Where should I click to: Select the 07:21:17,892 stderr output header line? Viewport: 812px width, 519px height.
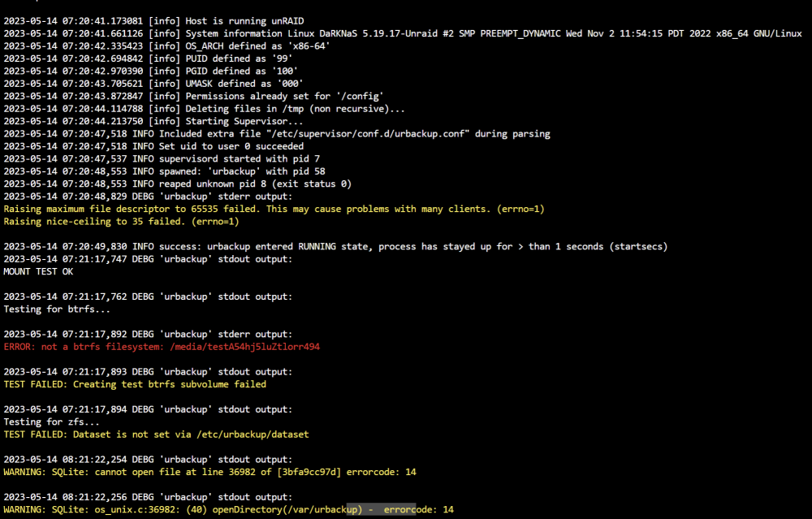click(148, 334)
